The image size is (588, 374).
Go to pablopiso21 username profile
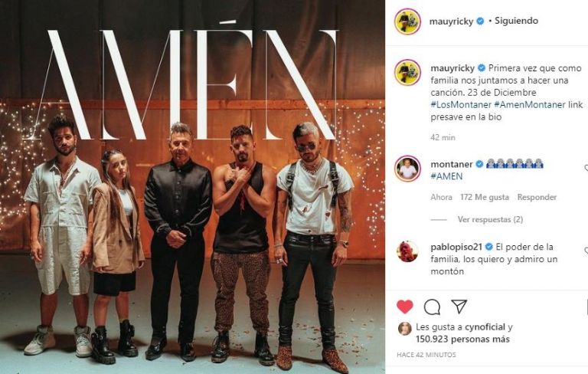(456, 247)
